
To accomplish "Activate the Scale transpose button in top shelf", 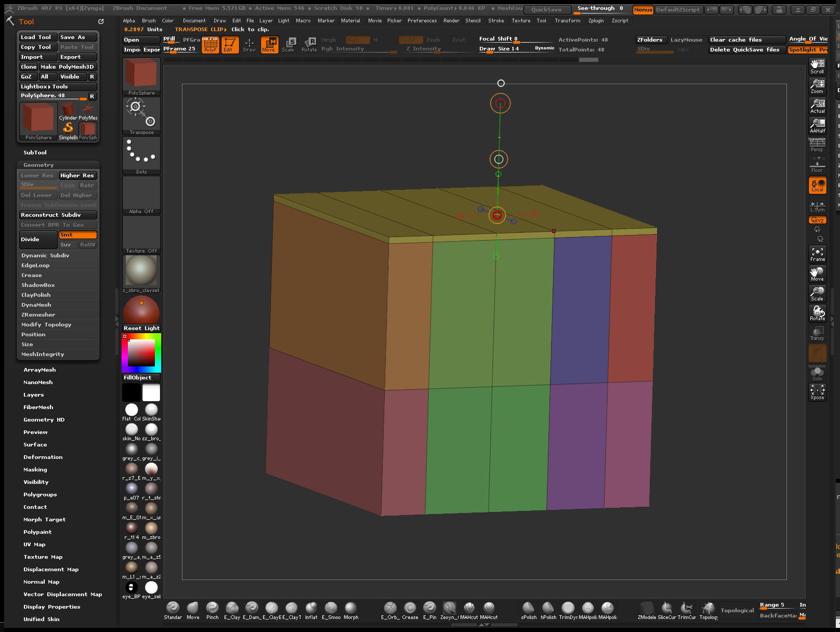I will point(288,45).
